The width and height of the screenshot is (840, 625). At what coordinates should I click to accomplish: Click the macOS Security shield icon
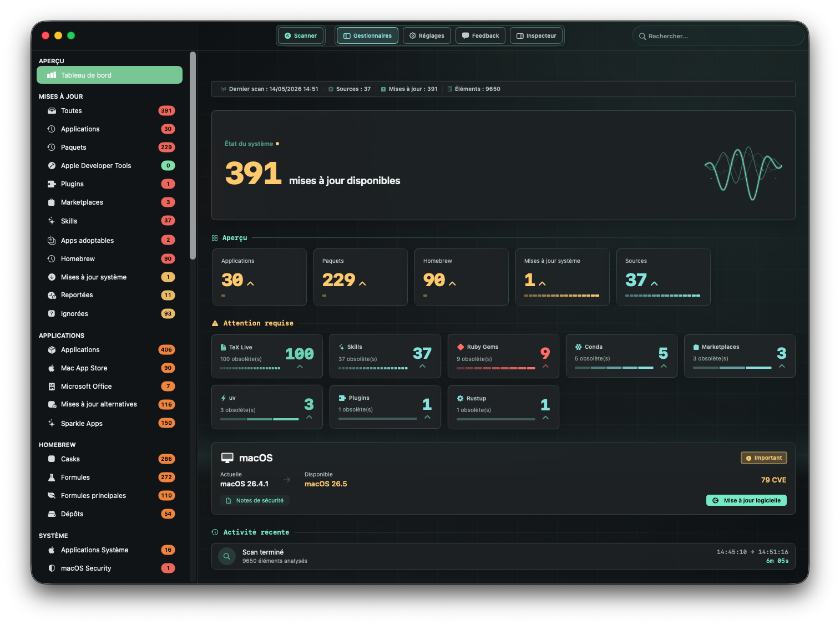pyautogui.click(x=52, y=568)
